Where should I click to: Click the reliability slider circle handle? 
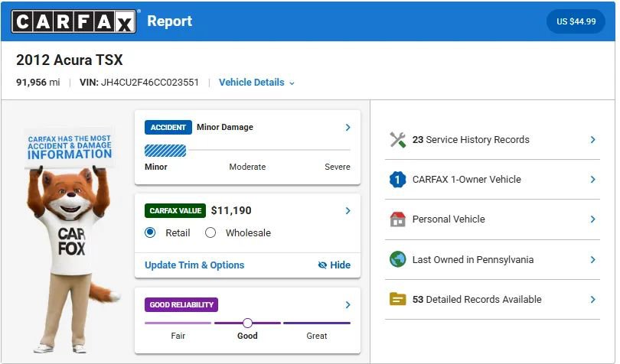[x=247, y=323]
